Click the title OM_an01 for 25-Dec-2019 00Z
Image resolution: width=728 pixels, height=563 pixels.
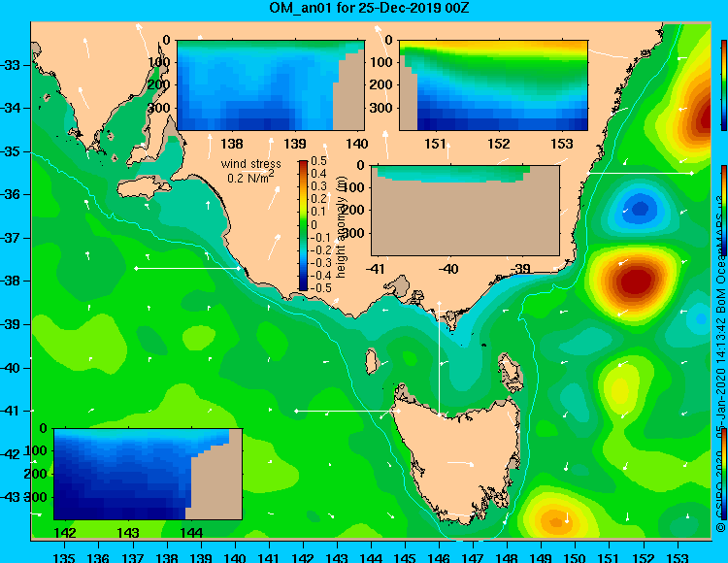coord(370,8)
